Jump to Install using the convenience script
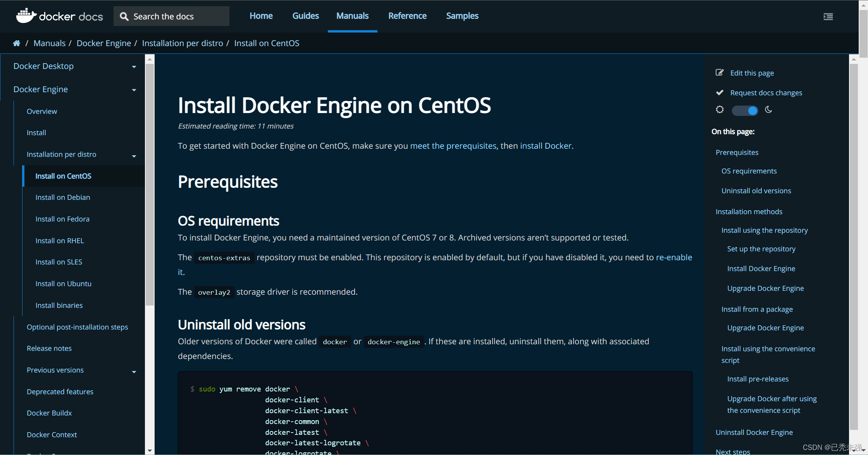The image size is (868, 455). (768, 354)
